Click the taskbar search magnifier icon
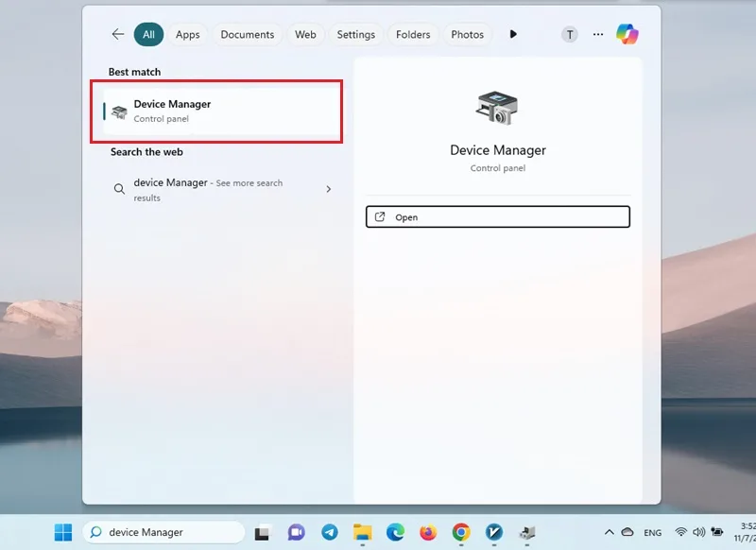 click(x=96, y=532)
